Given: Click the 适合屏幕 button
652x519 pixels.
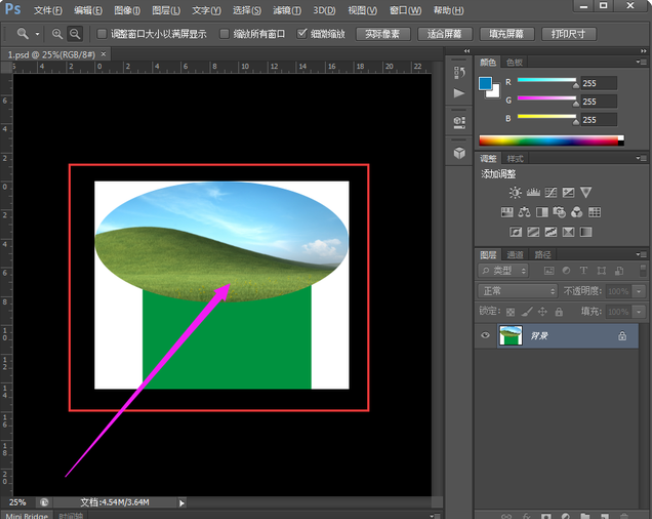Looking at the screenshot, I should pos(445,34).
